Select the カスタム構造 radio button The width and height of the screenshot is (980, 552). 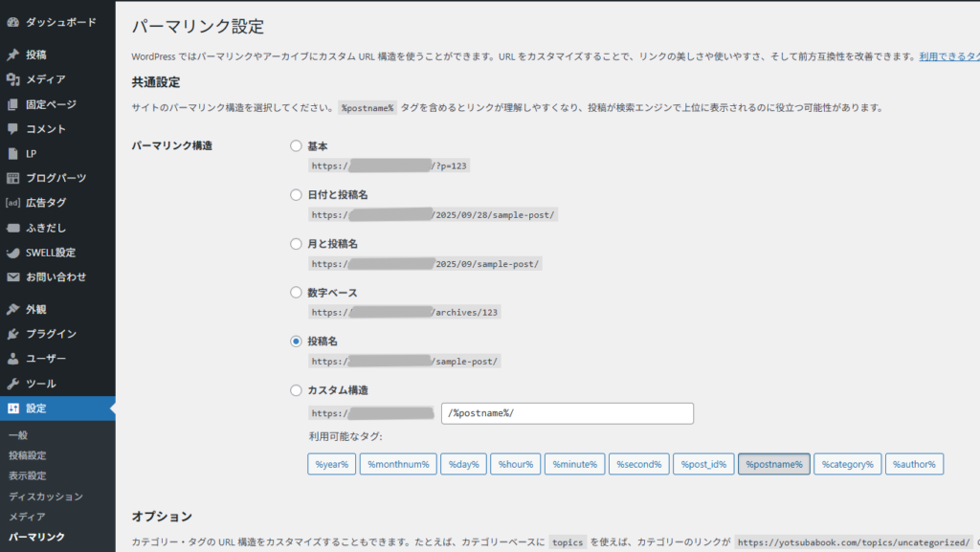296,390
